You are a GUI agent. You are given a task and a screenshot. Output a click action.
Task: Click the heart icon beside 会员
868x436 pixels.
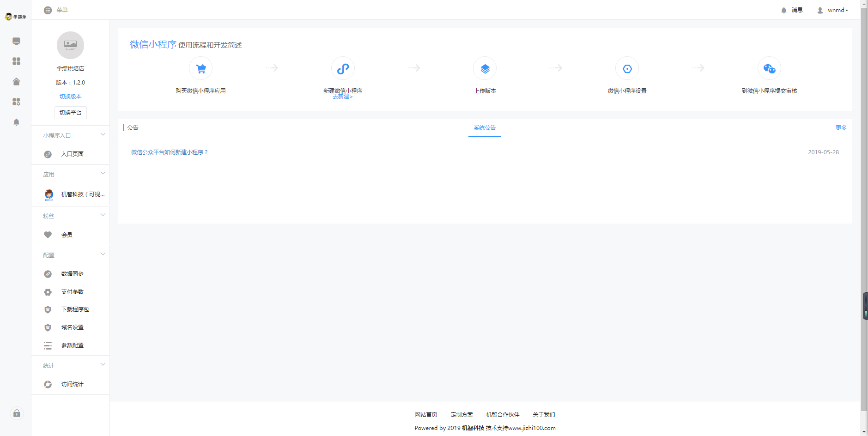tap(48, 235)
